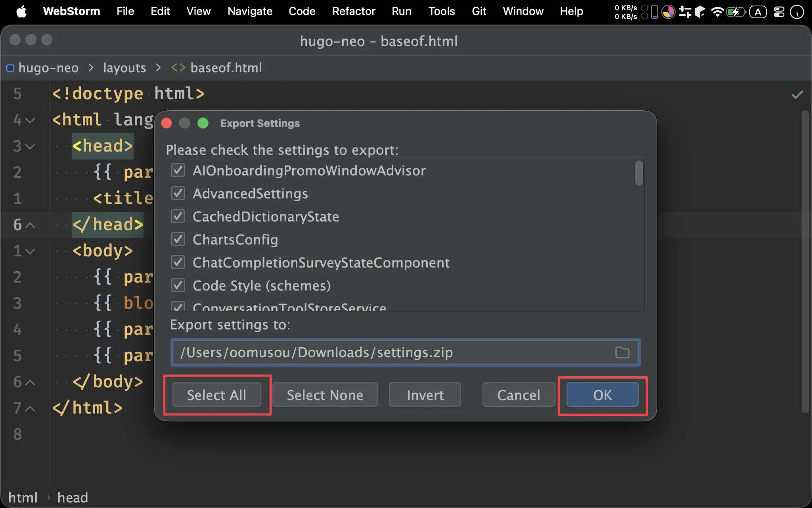Screen dimensions: 812x508
Task: Open Control Center from the menu bar
Action: click(779, 12)
